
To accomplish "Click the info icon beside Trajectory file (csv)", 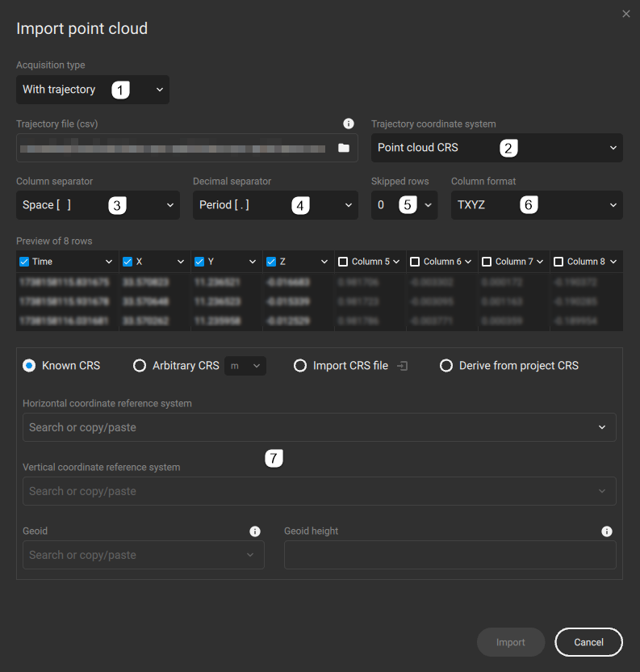I will [349, 123].
